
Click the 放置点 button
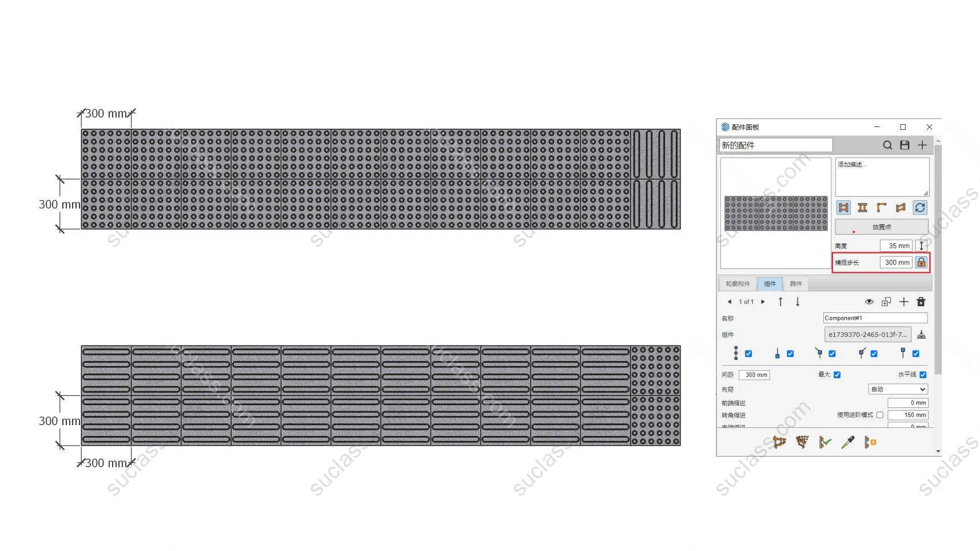point(881,227)
